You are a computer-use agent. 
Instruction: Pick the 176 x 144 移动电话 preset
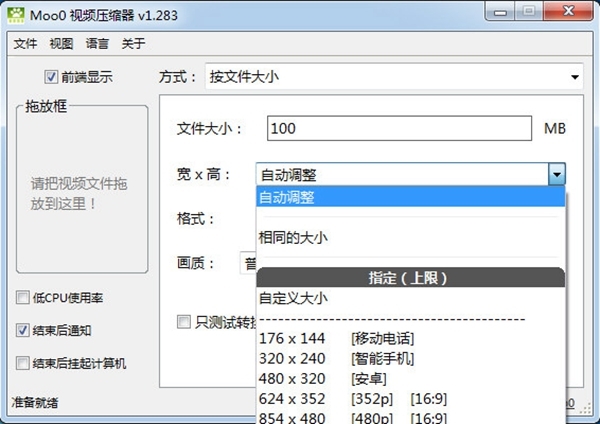pos(335,339)
